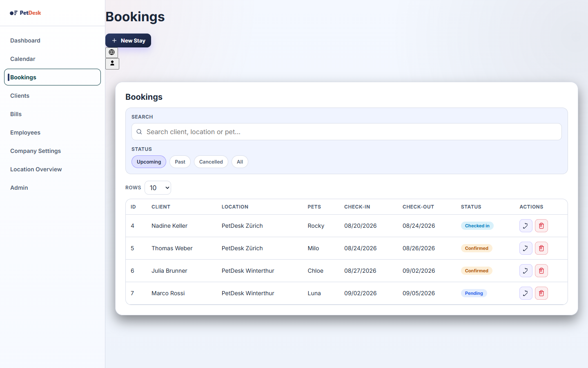
Task: Click Marco Rossi's PetDesk Winterthur location
Action: [248, 293]
